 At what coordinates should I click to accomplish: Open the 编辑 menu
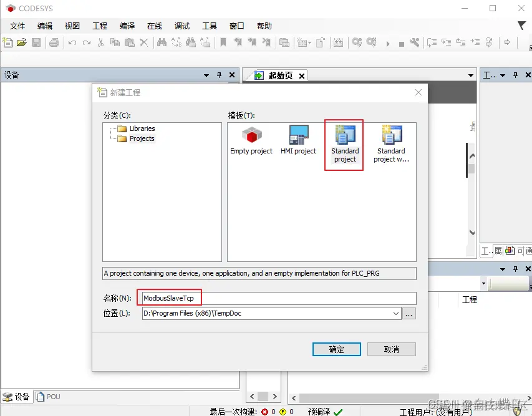[45, 26]
